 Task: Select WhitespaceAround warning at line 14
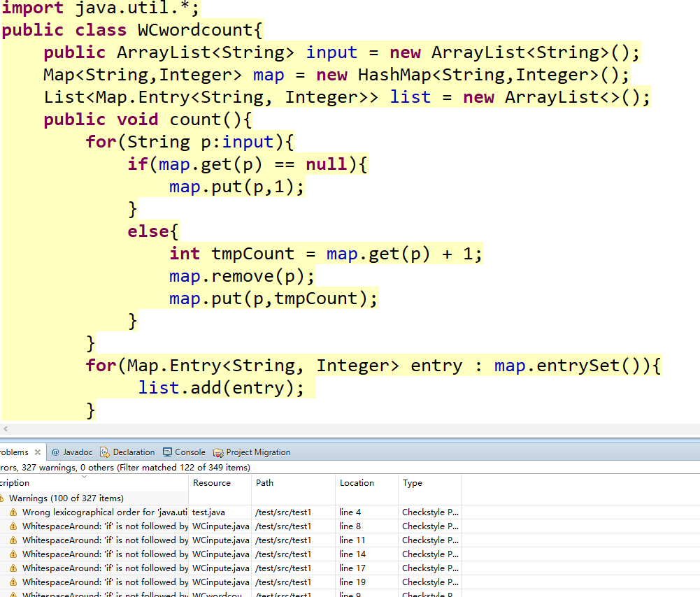(x=106, y=554)
